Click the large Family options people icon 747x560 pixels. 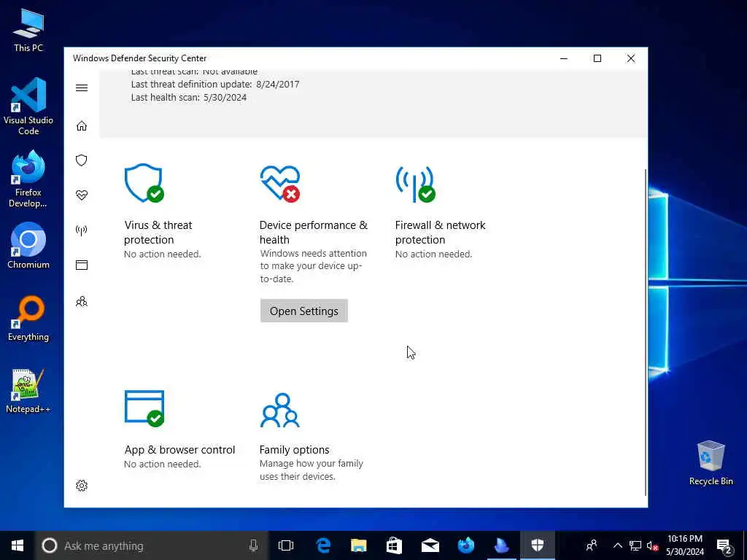click(280, 410)
